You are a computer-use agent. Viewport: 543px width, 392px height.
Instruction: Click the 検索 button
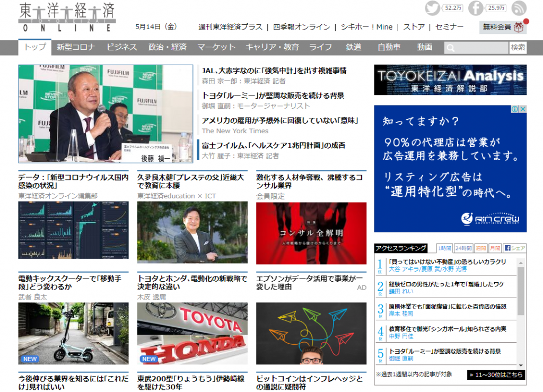tap(518, 48)
